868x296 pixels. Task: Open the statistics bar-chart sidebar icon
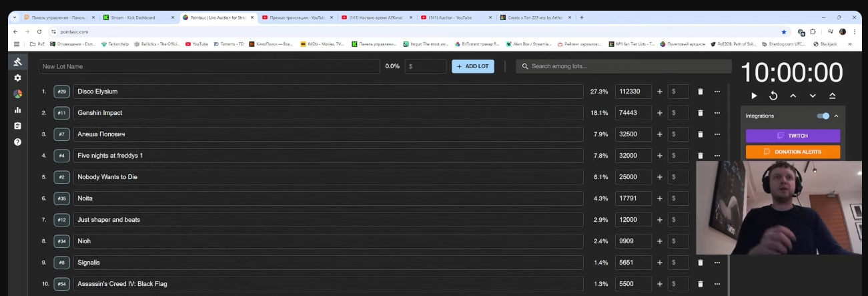[18, 110]
